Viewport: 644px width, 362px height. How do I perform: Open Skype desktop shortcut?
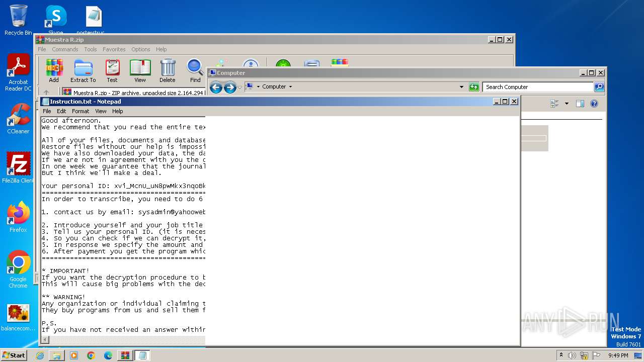[x=55, y=20]
